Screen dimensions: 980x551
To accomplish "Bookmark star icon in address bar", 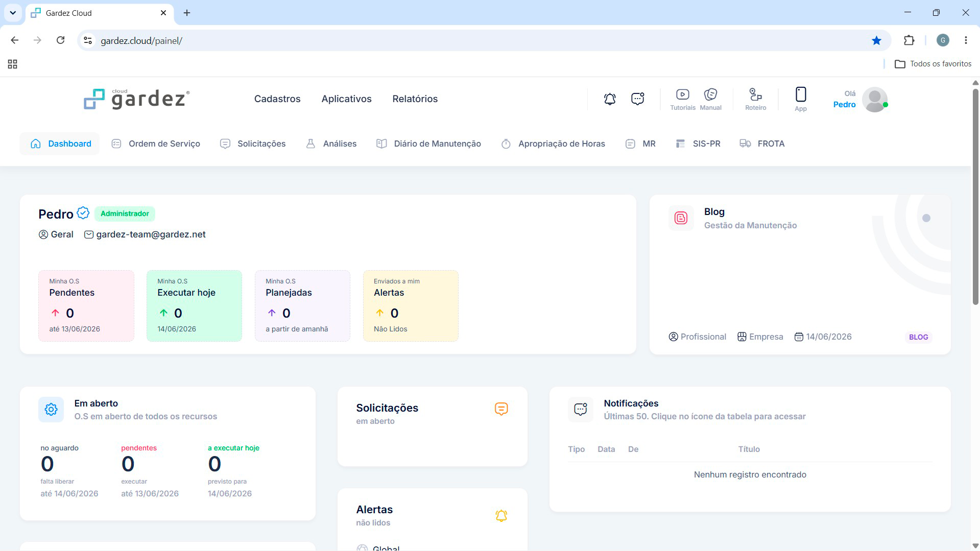I will pyautogui.click(x=876, y=40).
